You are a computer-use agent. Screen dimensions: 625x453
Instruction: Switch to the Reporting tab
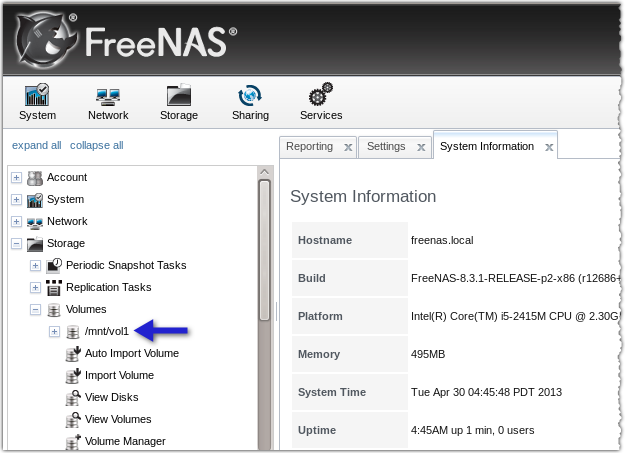309,147
